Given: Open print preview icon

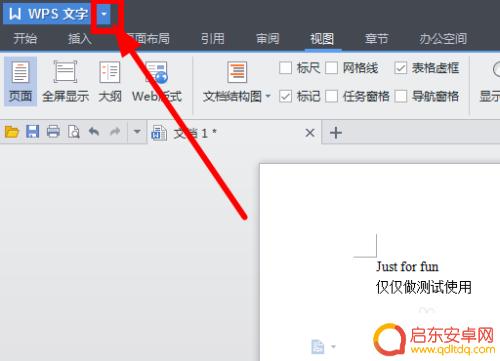Looking at the screenshot, I should click(x=74, y=132).
